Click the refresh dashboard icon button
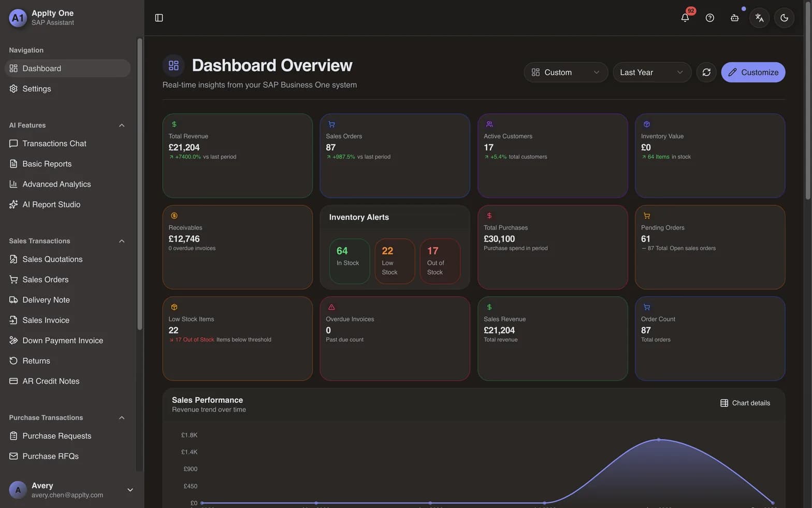This screenshot has height=508, width=812. (706, 72)
